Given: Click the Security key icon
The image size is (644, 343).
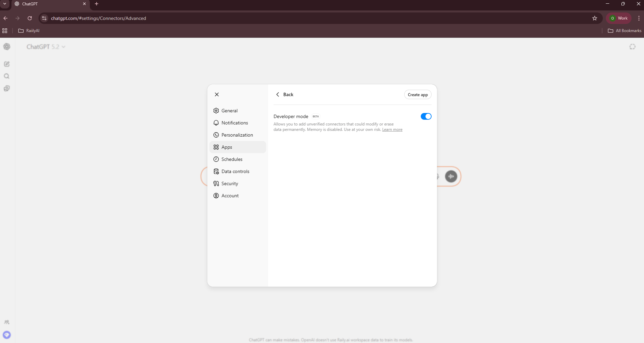Looking at the screenshot, I should click(x=216, y=183).
